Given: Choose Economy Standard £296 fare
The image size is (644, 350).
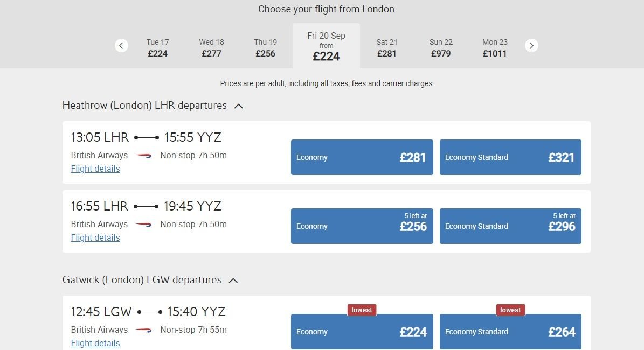Looking at the screenshot, I should tap(510, 226).
